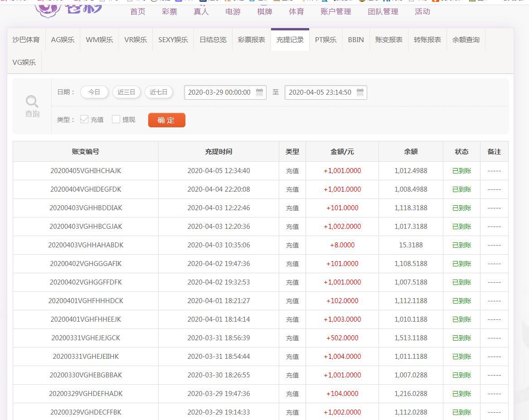Switch to the PT娱乐 tab
Image resolution: width=529 pixels, height=420 pixels.
pyautogui.click(x=325, y=40)
